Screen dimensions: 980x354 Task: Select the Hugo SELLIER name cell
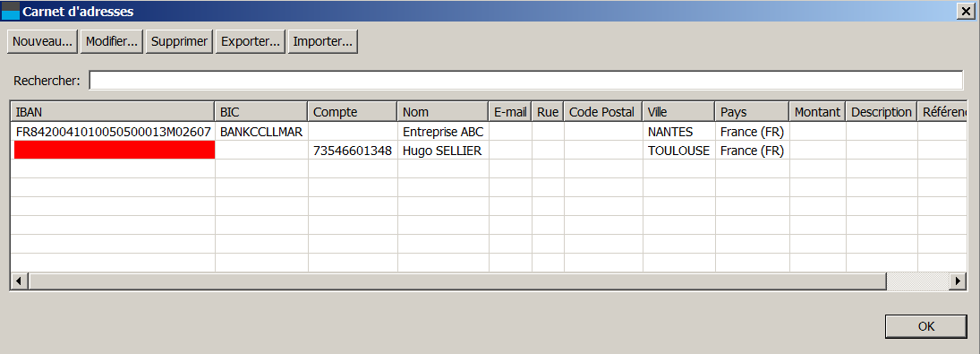tap(443, 151)
